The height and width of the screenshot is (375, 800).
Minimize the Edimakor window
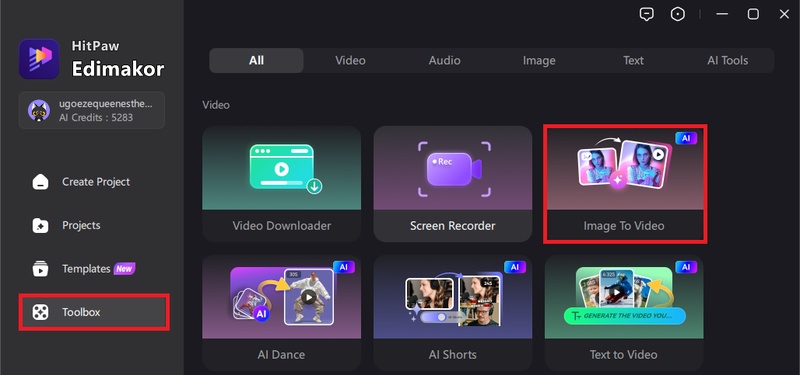click(x=722, y=14)
